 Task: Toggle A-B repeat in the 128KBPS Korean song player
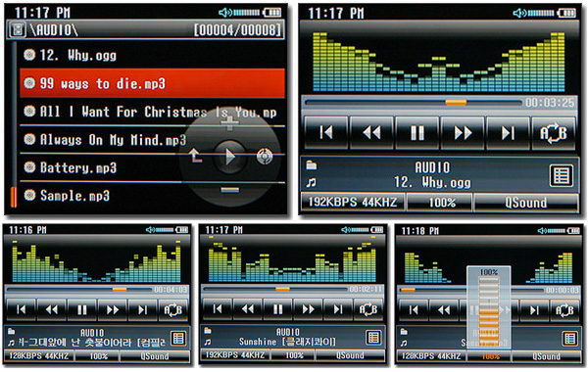point(172,309)
